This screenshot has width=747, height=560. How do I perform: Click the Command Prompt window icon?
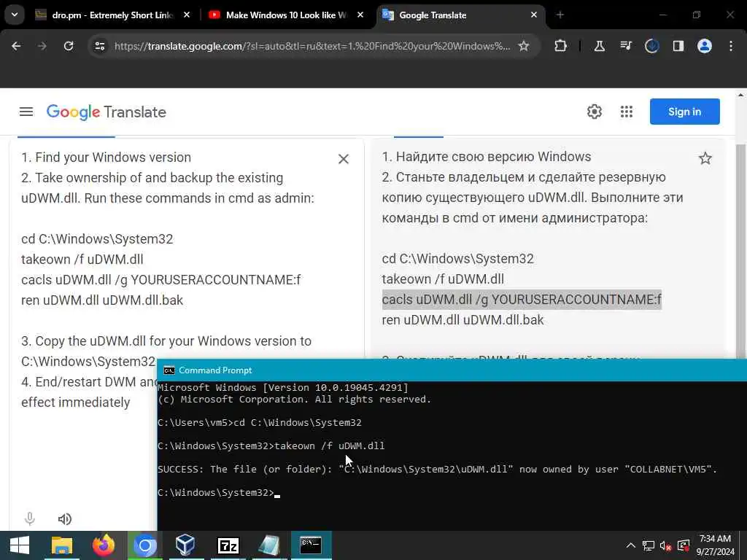point(169,370)
